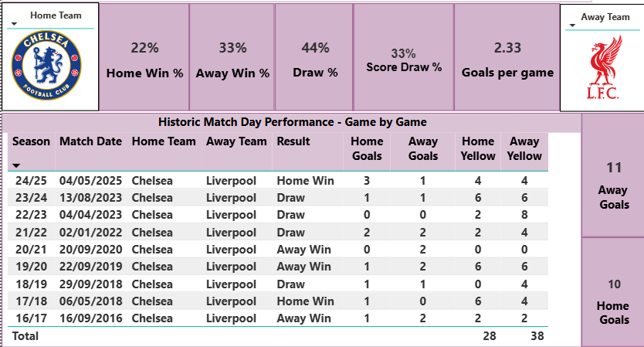Click the Historic Match Day Performance title

292,122
